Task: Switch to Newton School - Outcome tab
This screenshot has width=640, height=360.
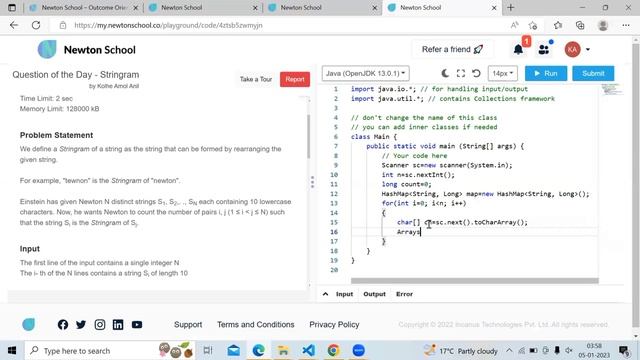Action: [84, 7]
